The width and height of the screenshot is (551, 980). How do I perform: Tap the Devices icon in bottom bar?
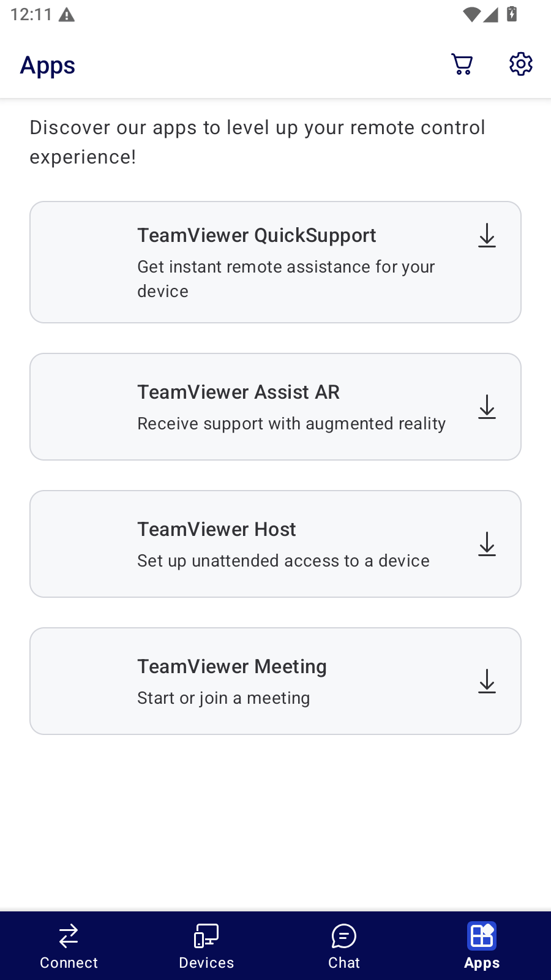point(206,936)
